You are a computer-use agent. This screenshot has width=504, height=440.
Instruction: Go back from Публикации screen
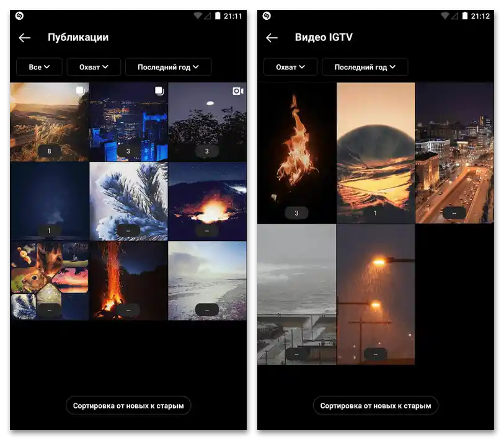(24, 38)
